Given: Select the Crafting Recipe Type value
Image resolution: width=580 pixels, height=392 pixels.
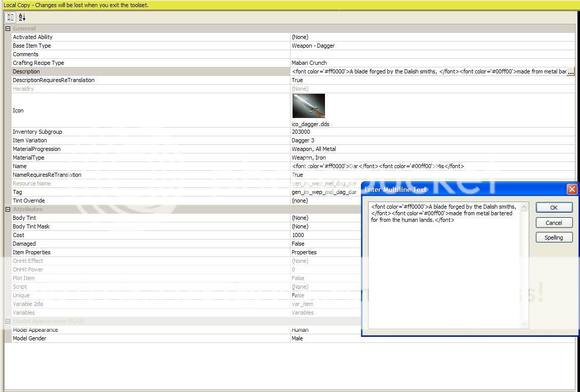Looking at the screenshot, I should click(x=309, y=63).
